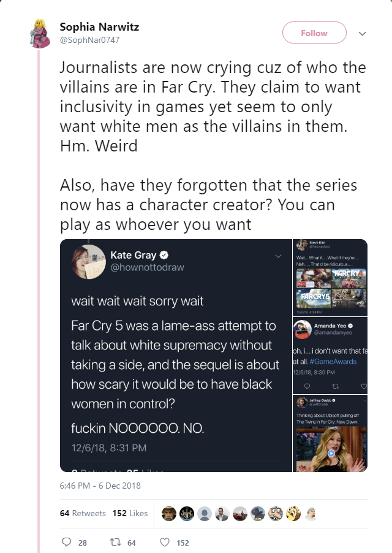Click Kate Gray's profile picture in embedded tweet

[89, 261]
